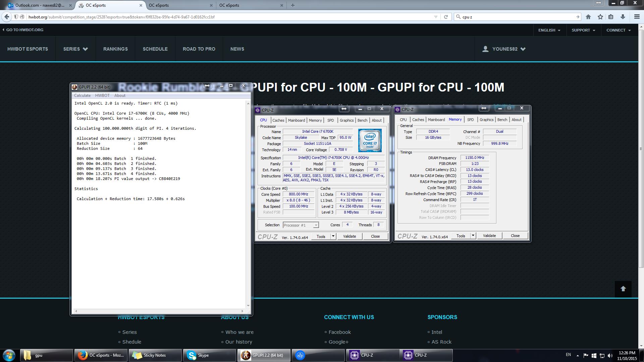Screen dimensions: 644x362
Task: Click the scroll-to-top arrow button
Action: pyautogui.click(x=623, y=289)
